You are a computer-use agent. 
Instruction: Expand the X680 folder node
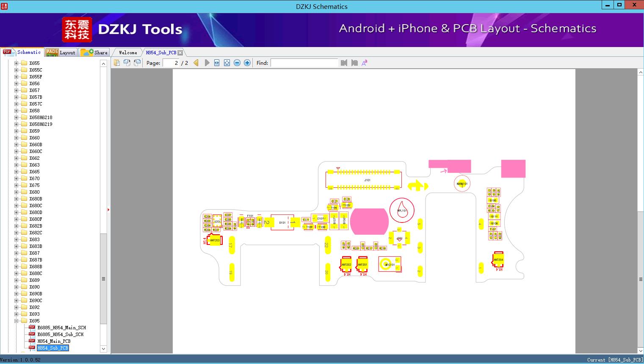pos(17,192)
